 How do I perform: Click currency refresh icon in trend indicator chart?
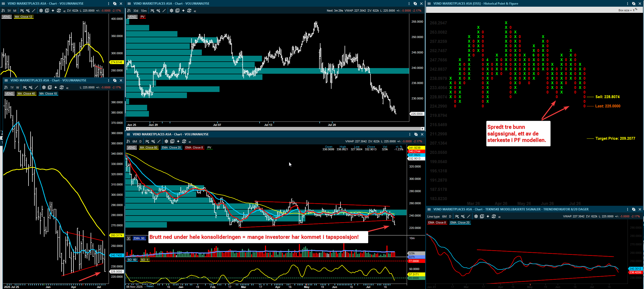pyautogui.click(x=494, y=216)
